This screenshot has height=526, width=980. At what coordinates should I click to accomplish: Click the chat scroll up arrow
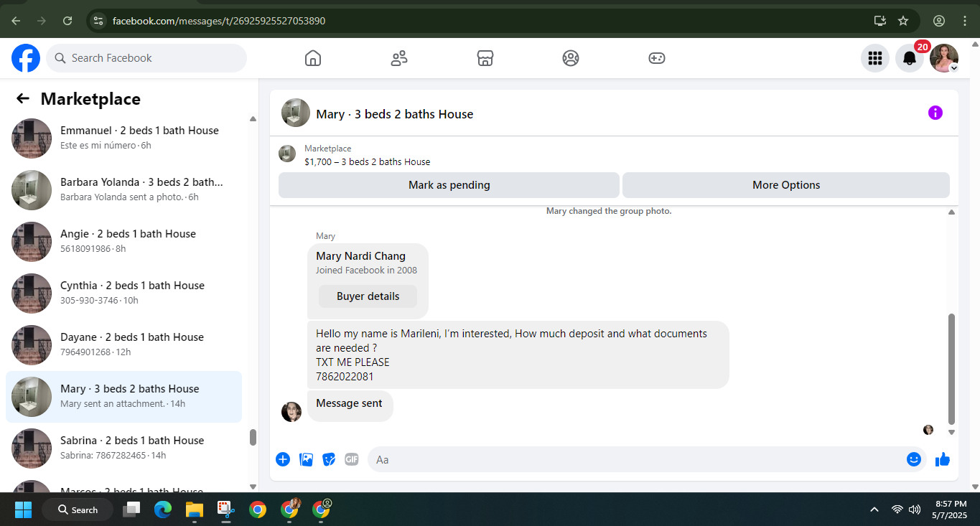[952, 212]
